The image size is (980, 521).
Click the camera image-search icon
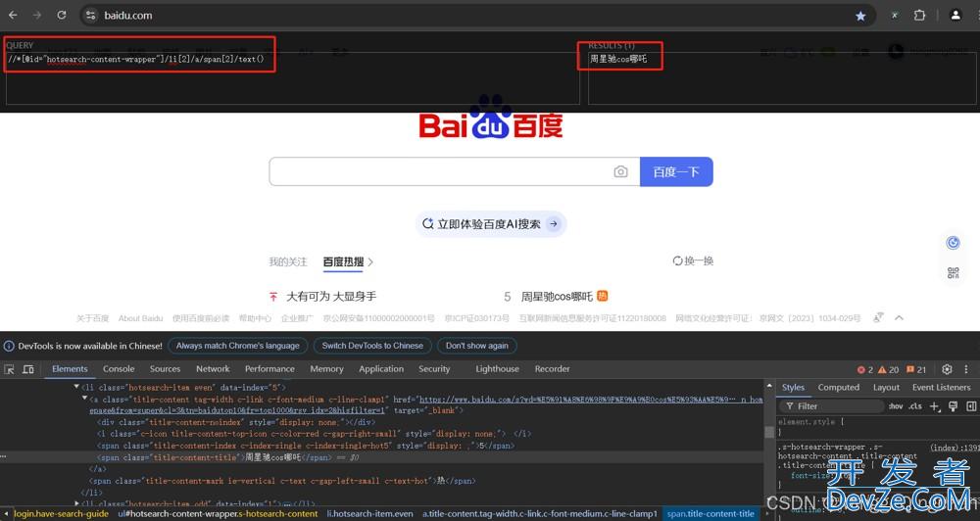tap(620, 171)
